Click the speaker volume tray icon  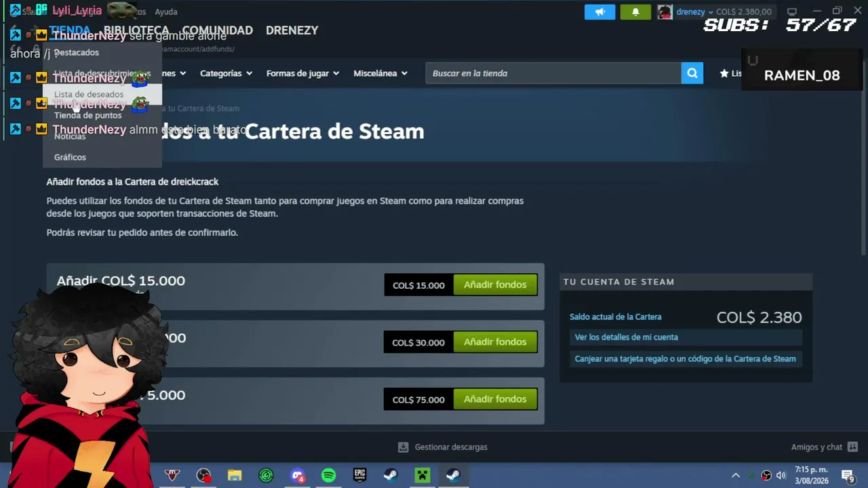(781, 475)
